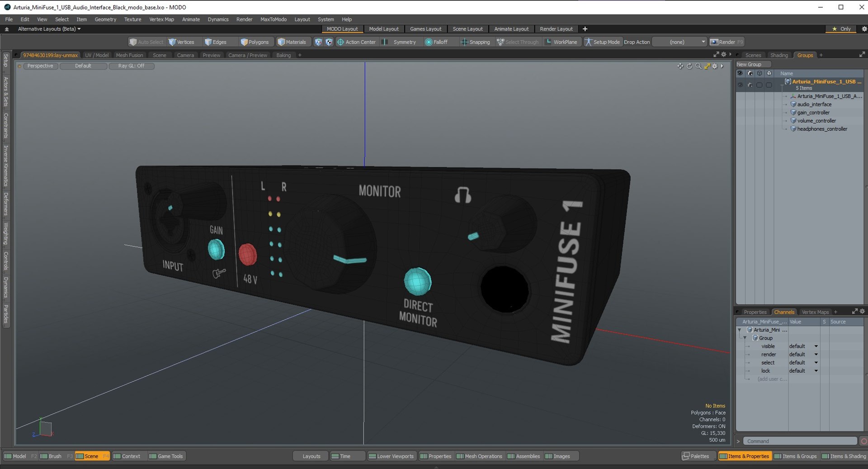Open the Drop Action (none) dropdown

[x=679, y=42]
